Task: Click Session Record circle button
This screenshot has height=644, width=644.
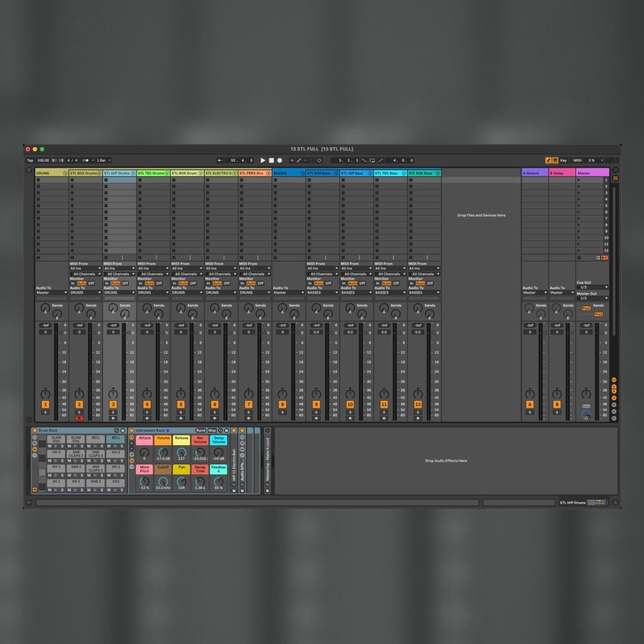Action: click(319, 160)
